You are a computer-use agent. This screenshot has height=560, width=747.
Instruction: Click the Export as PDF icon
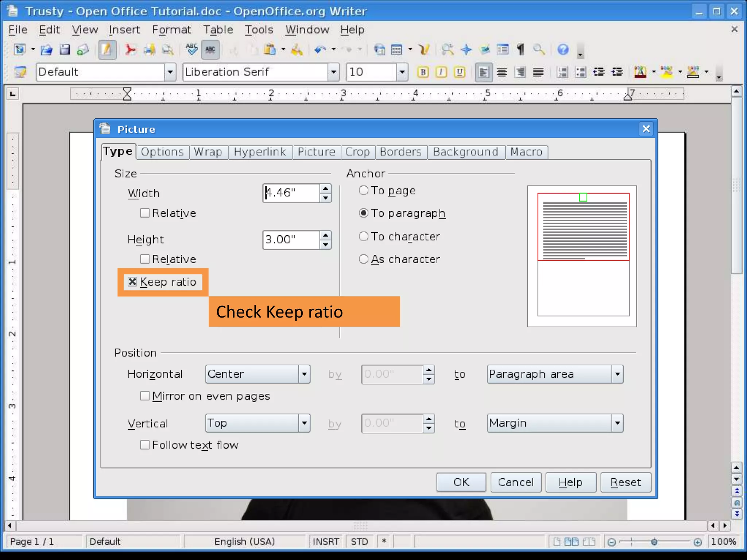click(130, 50)
